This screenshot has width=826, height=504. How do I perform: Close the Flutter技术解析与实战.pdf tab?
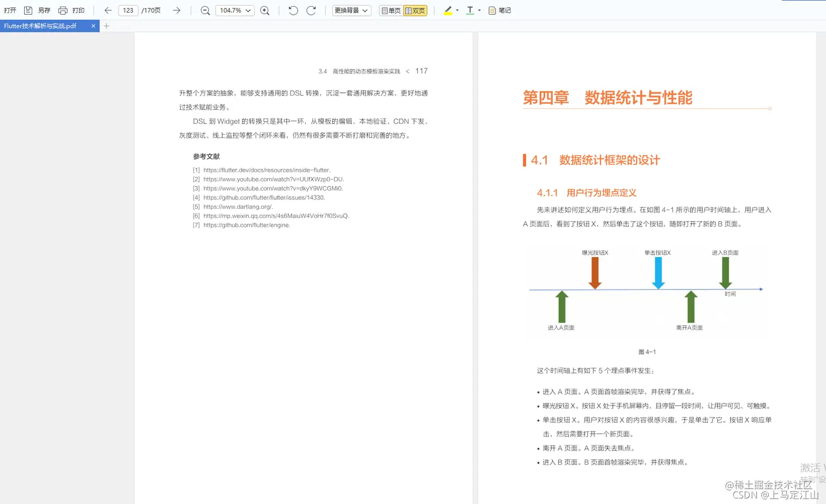coord(93,26)
